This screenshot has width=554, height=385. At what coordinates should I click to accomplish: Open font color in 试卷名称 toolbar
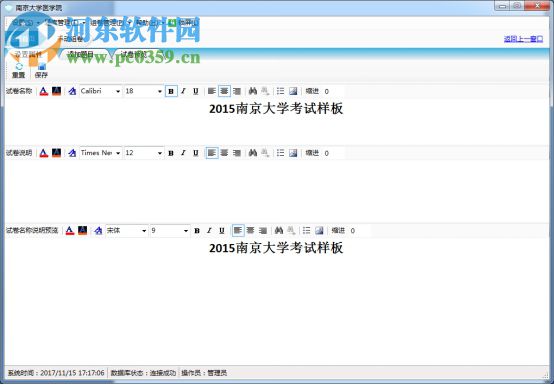click(x=44, y=91)
